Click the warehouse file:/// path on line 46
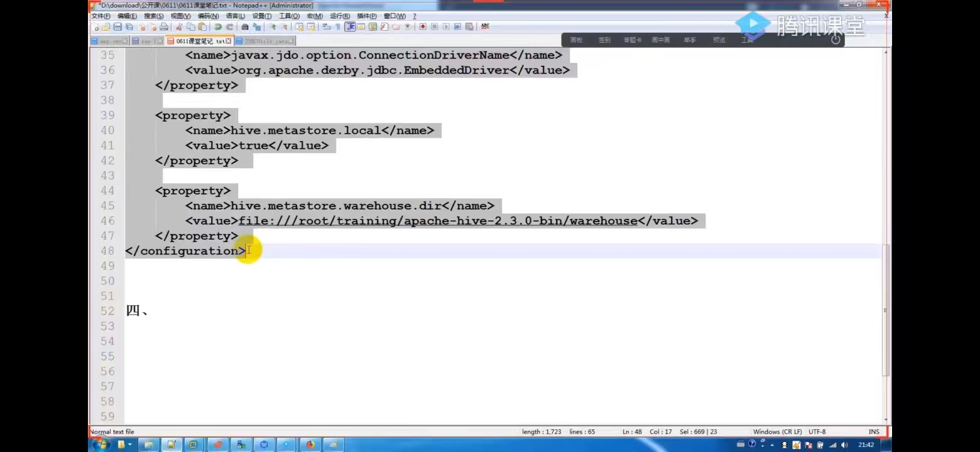This screenshot has width=980, height=452. tap(438, 221)
